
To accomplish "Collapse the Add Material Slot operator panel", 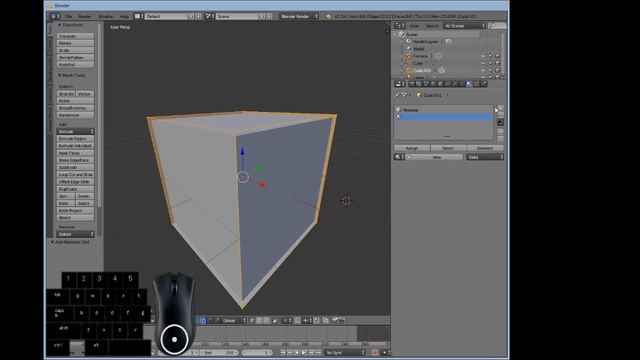I will (x=53, y=242).
